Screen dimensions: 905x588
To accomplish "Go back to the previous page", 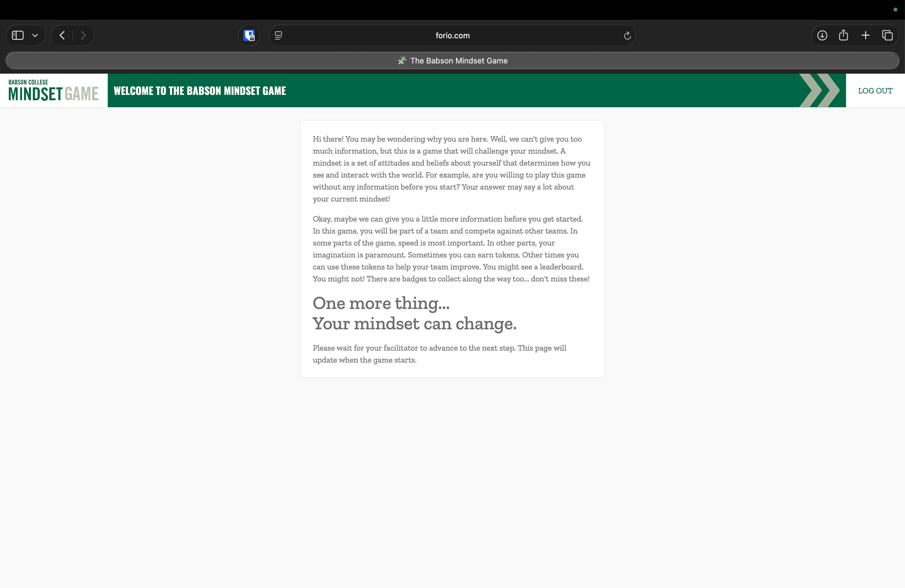I will click(x=62, y=35).
